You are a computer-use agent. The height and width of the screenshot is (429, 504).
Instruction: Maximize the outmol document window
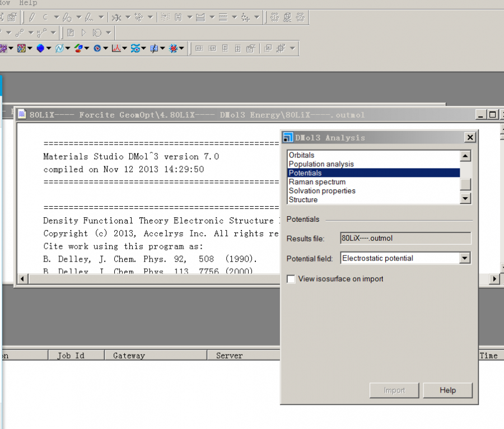pos(492,114)
